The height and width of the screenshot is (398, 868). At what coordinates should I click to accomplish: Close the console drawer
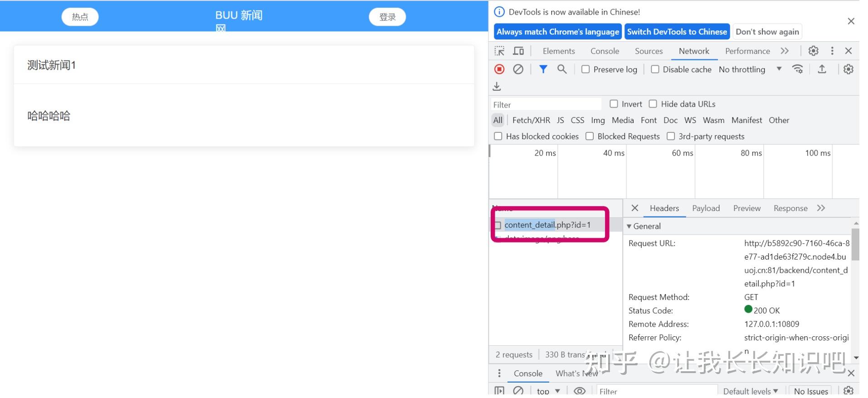point(851,373)
